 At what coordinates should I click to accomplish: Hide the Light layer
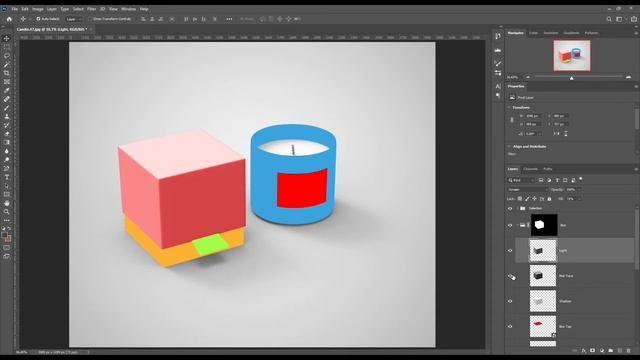click(x=510, y=251)
